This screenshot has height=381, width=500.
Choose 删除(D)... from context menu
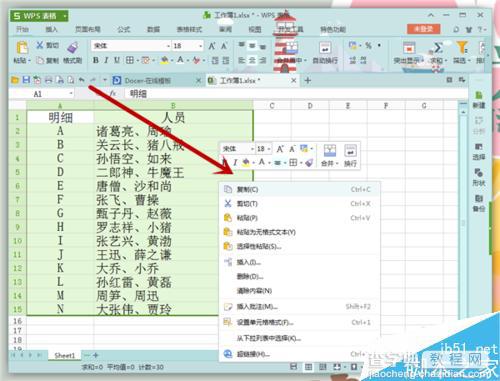299,277
